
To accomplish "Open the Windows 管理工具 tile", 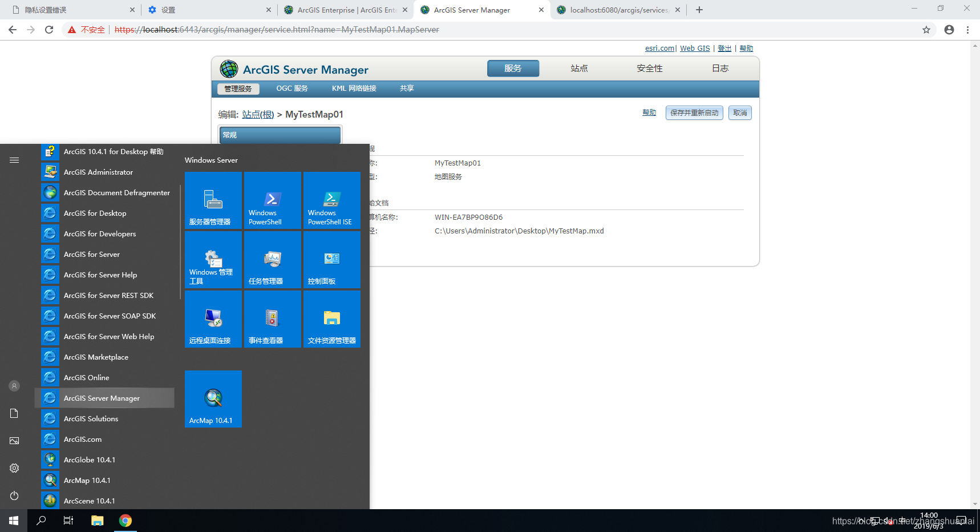I will tap(213, 260).
